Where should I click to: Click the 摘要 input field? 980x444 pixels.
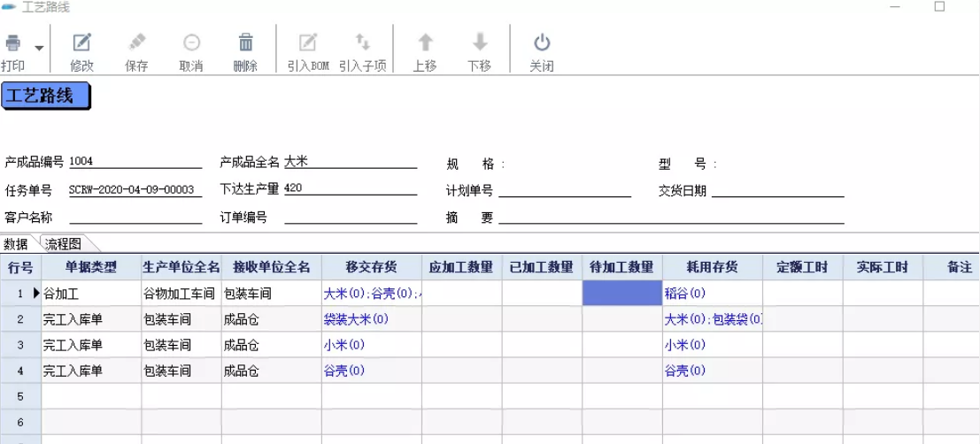click(x=671, y=218)
